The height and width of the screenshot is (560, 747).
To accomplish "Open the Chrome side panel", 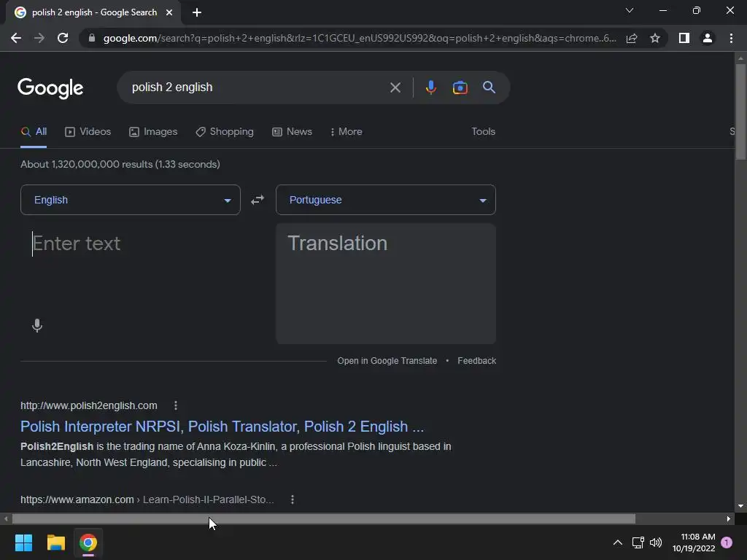I will pos(684,38).
